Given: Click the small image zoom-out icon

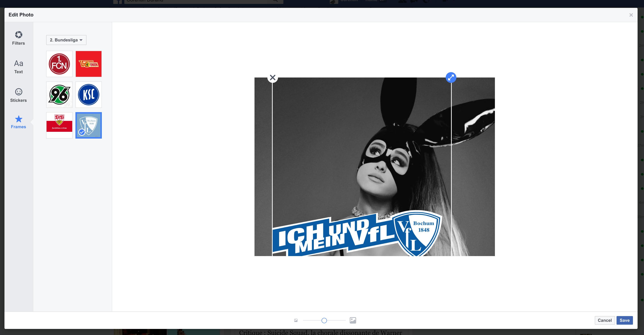Looking at the screenshot, I should click(x=296, y=320).
